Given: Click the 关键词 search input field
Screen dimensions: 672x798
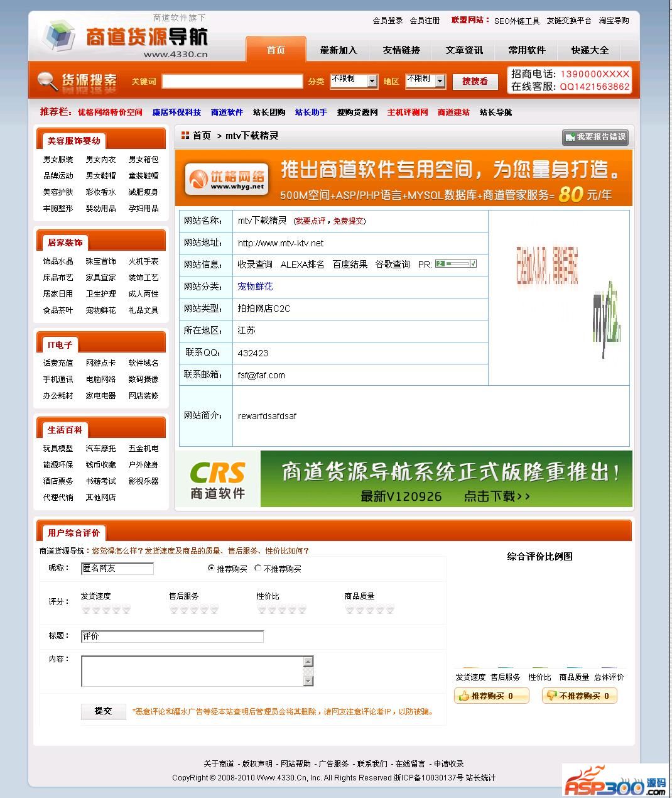Looking at the screenshot, I should tap(232, 81).
